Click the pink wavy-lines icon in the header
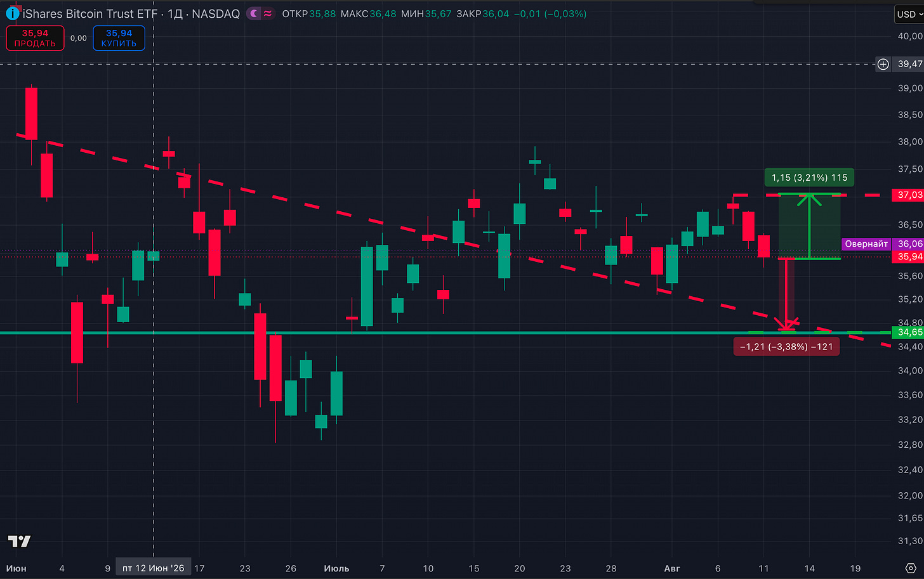This screenshot has height=579, width=924. point(268,13)
